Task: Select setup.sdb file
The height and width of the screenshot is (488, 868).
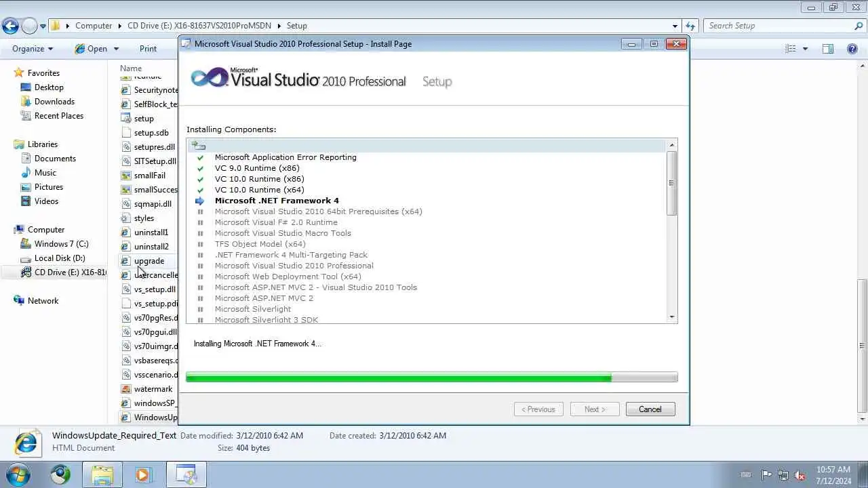Action: 151,132
